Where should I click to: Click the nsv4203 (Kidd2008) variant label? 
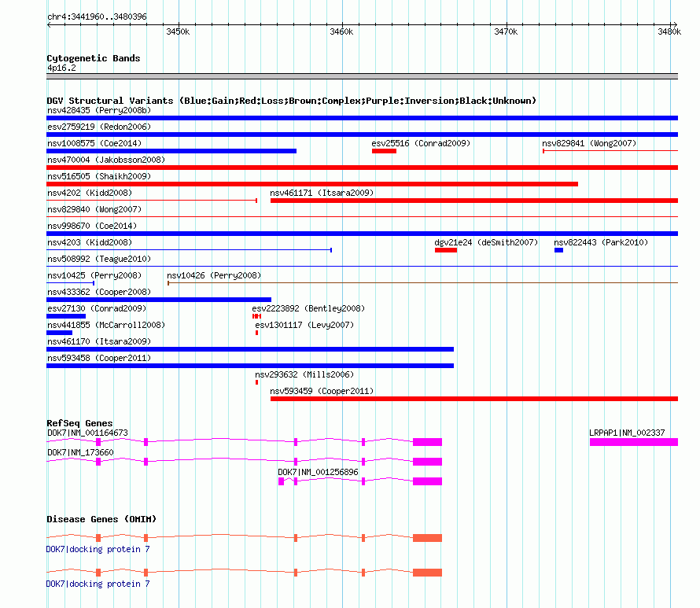point(90,242)
